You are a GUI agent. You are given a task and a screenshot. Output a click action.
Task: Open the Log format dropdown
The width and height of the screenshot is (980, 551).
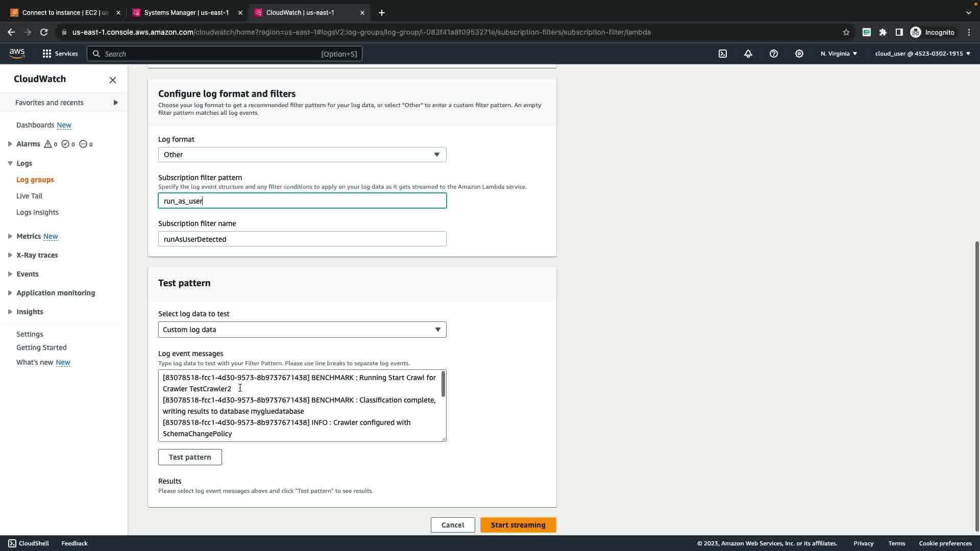[302, 155]
